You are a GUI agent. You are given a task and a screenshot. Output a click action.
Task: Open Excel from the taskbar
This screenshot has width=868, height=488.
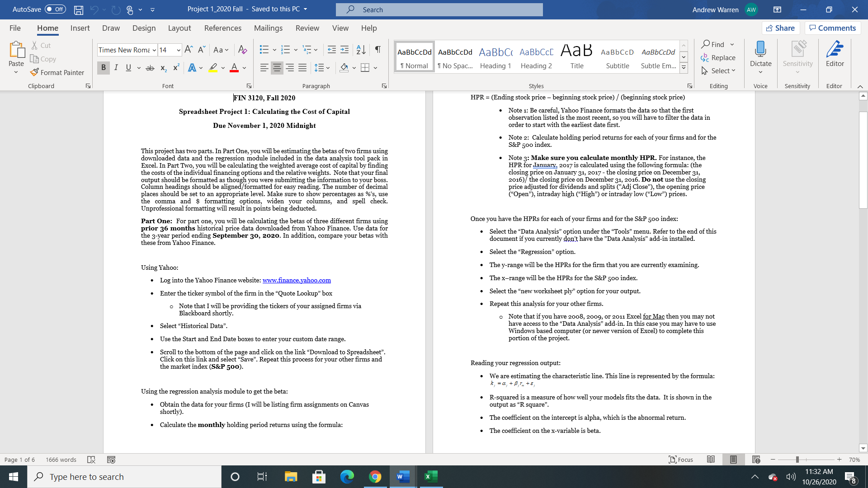coord(430,476)
